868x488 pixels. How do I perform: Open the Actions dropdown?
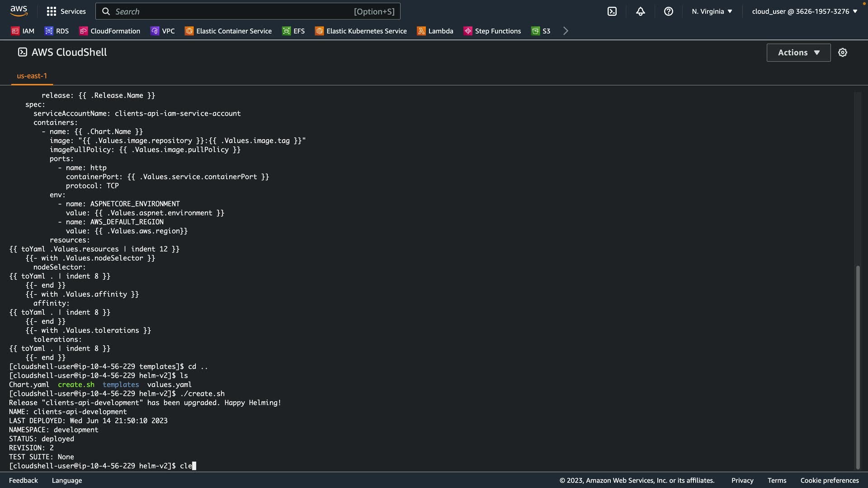[798, 52]
